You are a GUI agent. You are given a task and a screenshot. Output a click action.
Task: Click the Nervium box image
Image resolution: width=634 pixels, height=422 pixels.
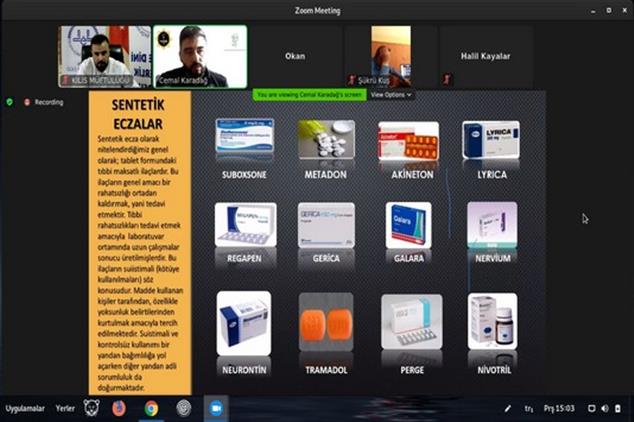pos(492,225)
